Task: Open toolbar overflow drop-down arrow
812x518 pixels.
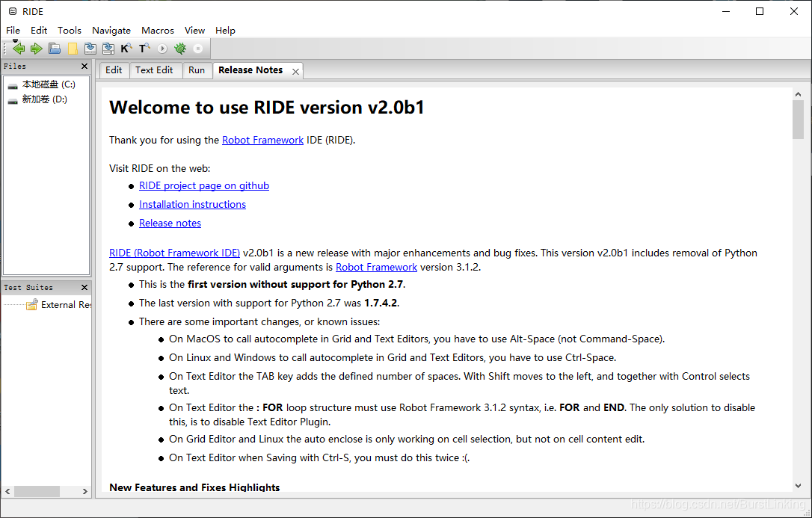Action: [15, 40]
